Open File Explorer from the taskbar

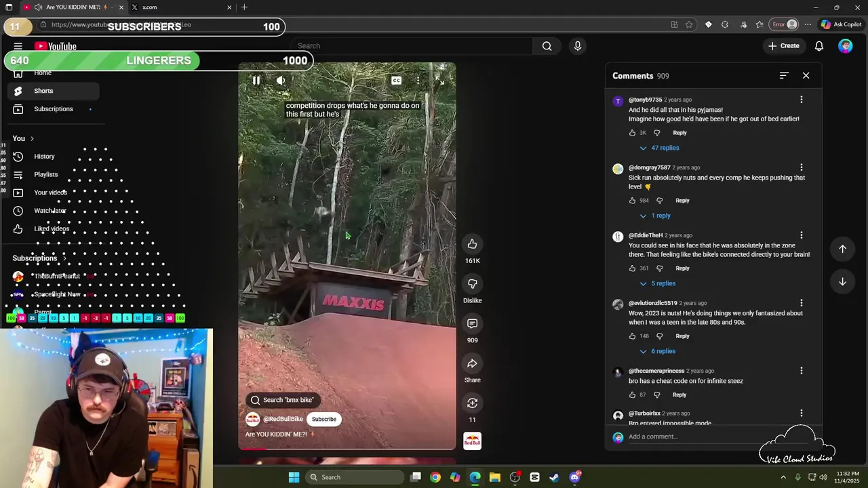coord(494,477)
